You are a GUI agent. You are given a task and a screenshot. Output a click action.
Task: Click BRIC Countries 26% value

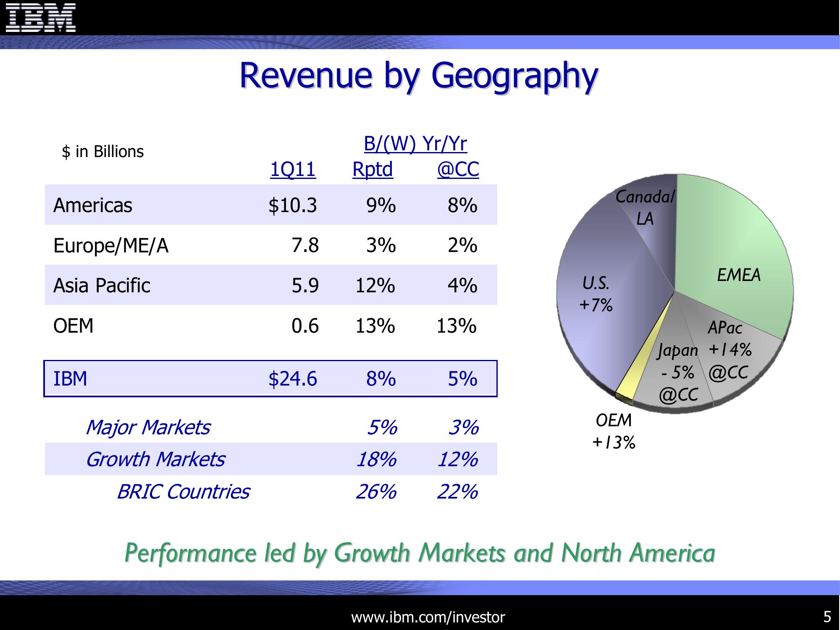[x=376, y=492]
